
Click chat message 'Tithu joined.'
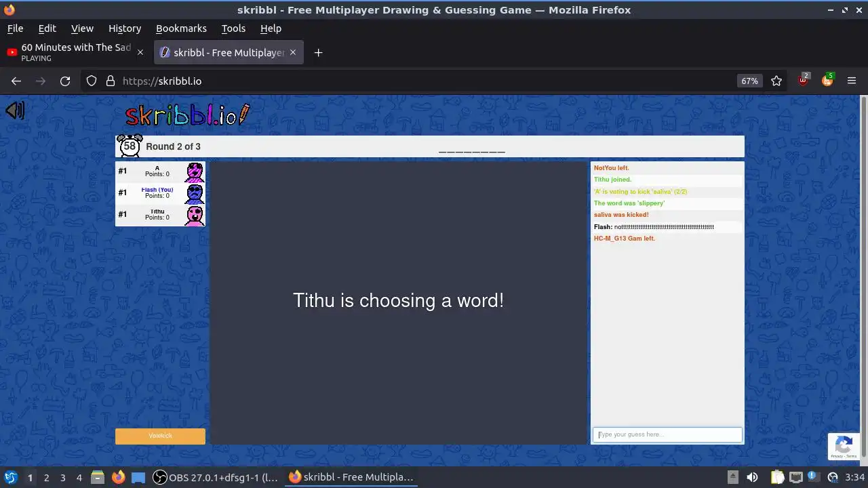(612, 180)
